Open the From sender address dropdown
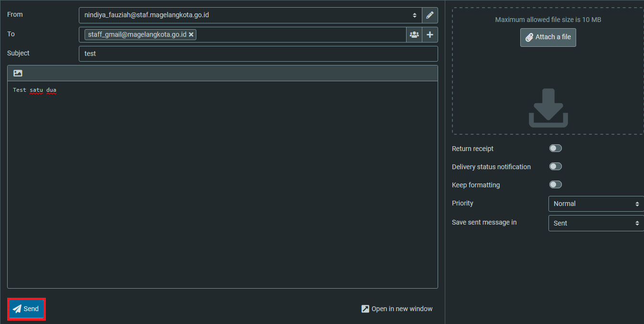The image size is (644, 324). (250, 15)
